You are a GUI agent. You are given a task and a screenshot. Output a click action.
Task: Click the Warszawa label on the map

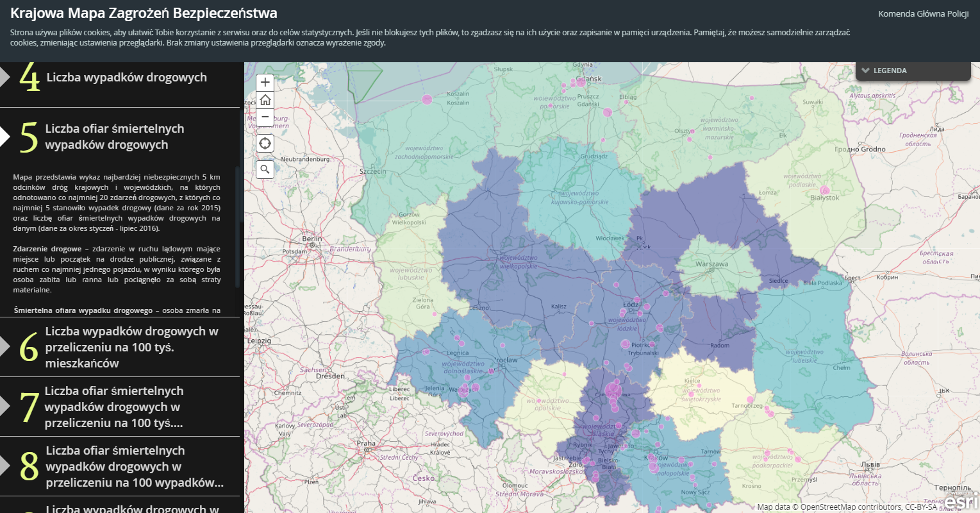pos(711,264)
